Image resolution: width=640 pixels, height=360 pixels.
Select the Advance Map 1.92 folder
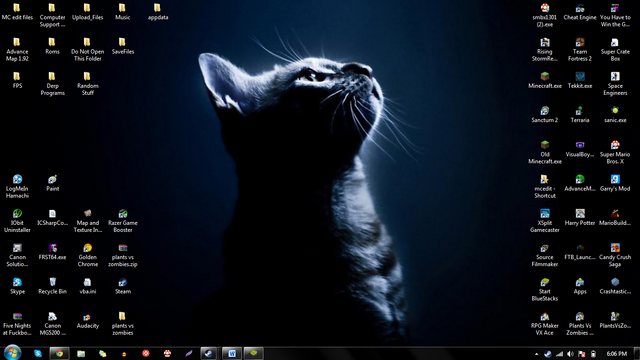point(17,49)
